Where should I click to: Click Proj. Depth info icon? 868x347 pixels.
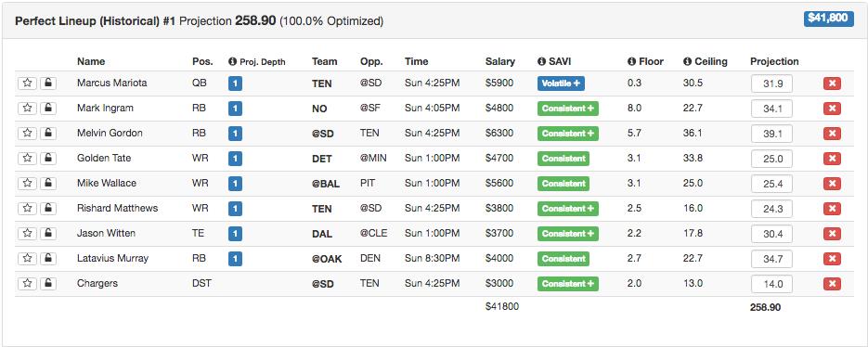click(x=232, y=61)
